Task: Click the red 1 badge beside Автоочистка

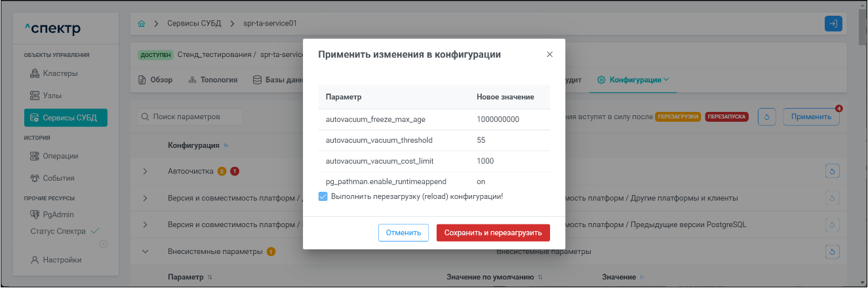Action: (234, 171)
